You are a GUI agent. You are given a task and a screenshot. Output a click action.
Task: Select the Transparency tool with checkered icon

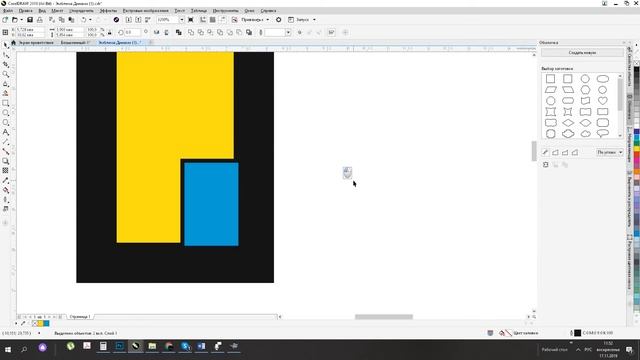click(x=5, y=171)
